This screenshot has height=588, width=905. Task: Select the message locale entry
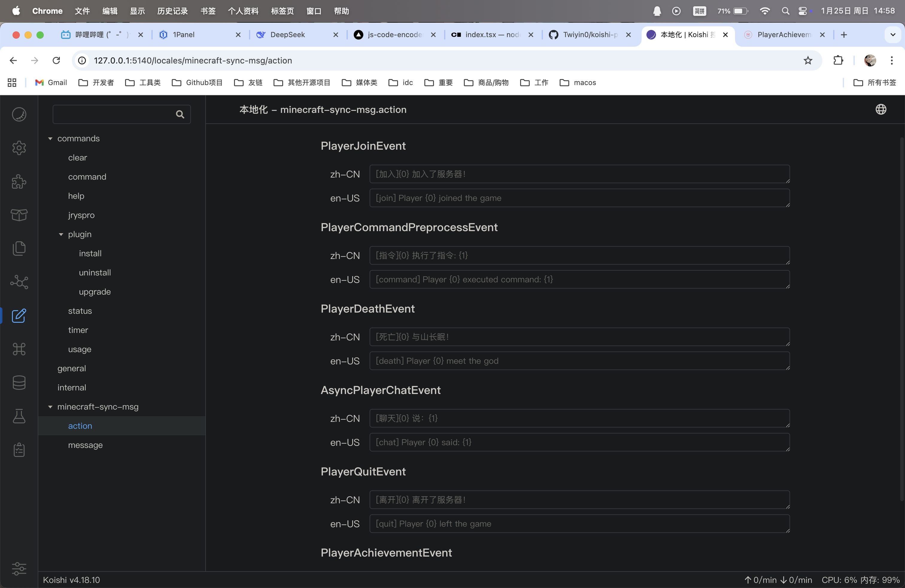pos(85,445)
